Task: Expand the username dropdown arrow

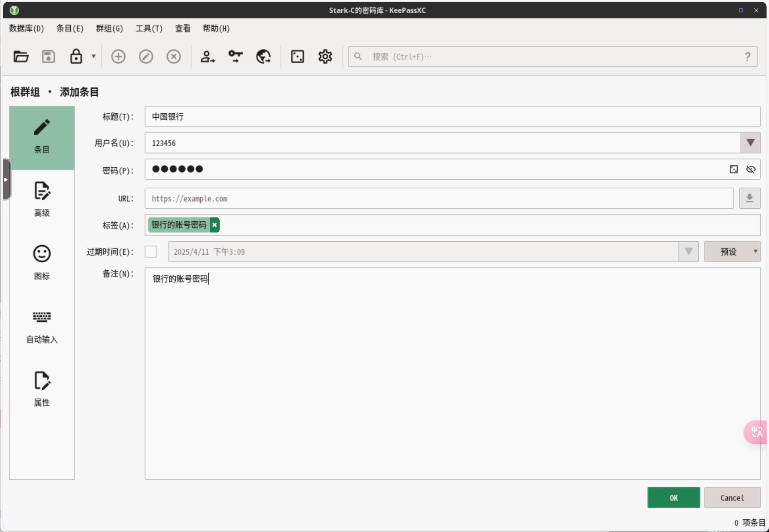Action: pos(751,143)
